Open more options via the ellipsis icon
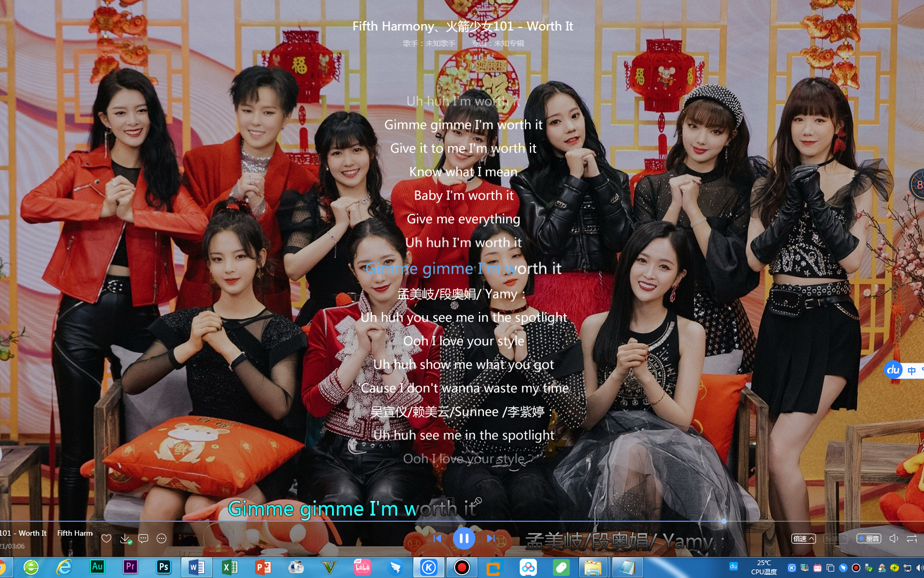The image size is (924, 578). click(160, 539)
